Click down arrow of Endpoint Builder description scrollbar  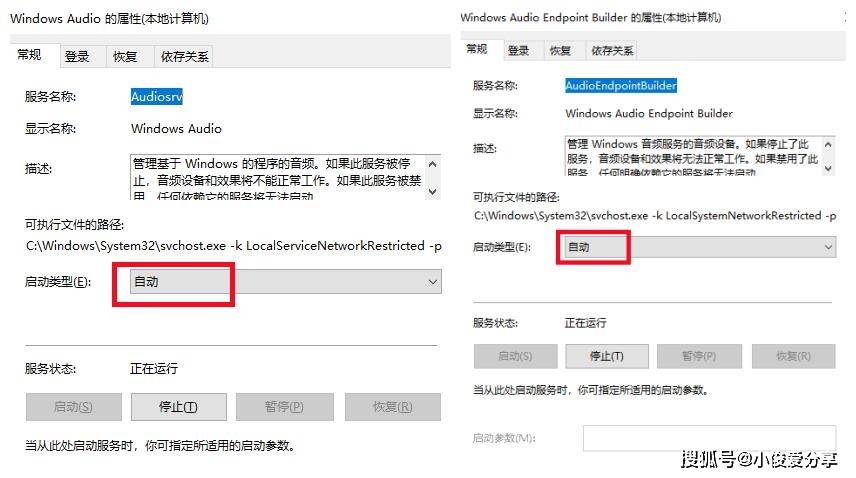pos(828,169)
